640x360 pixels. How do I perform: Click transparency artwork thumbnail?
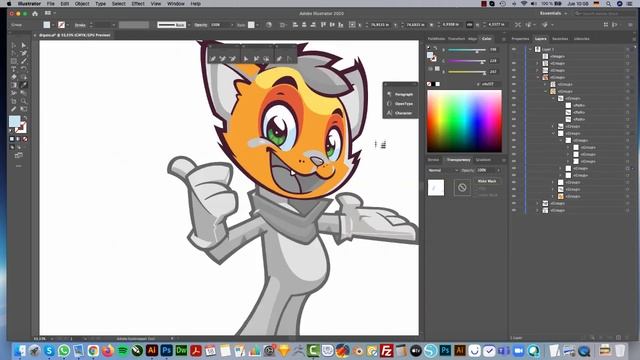[436, 188]
